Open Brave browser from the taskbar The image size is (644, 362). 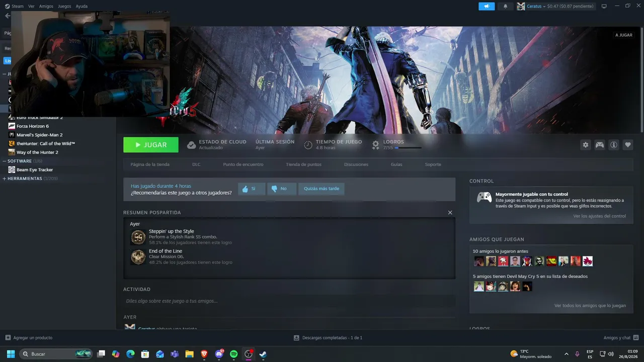coord(204,354)
